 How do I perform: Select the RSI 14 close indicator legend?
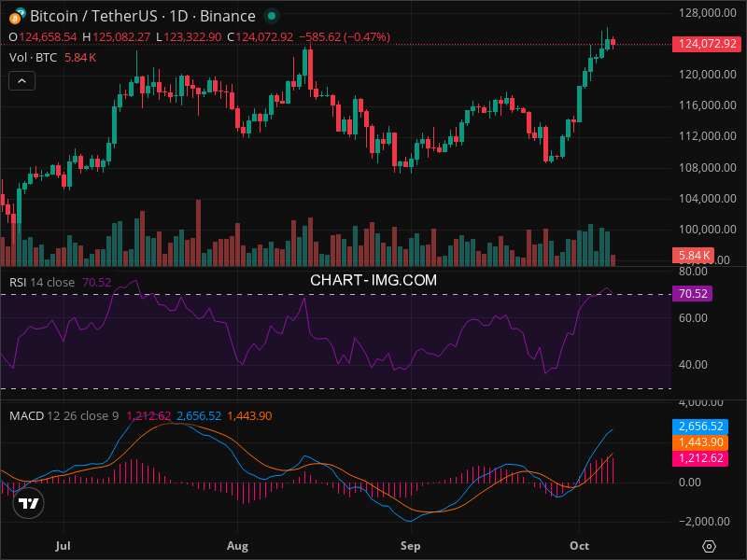[42, 282]
